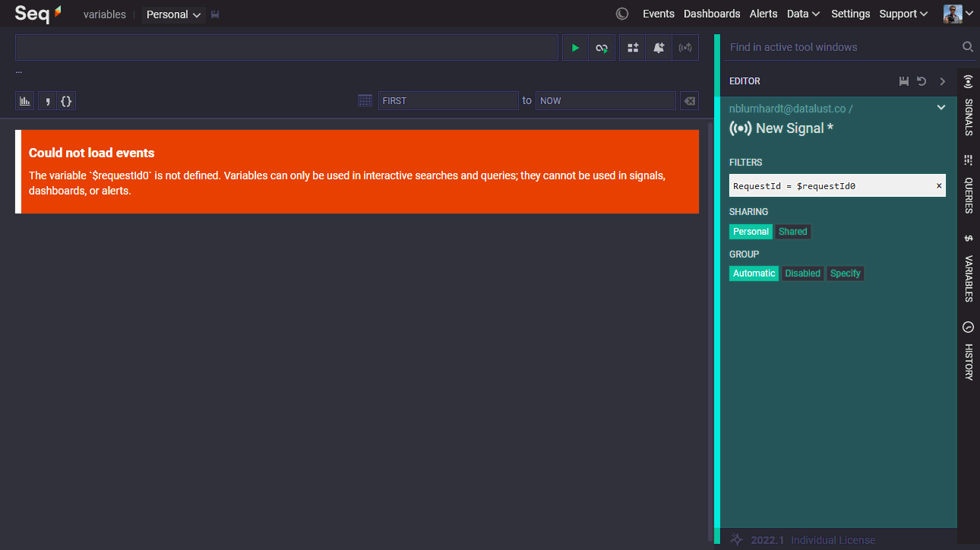Show the histogram chart icon
The width and height of the screenshot is (980, 550).
click(26, 100)
